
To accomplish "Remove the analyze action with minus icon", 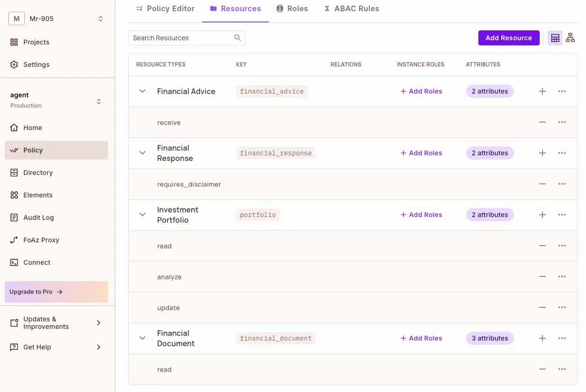I will tap(542, 277).
